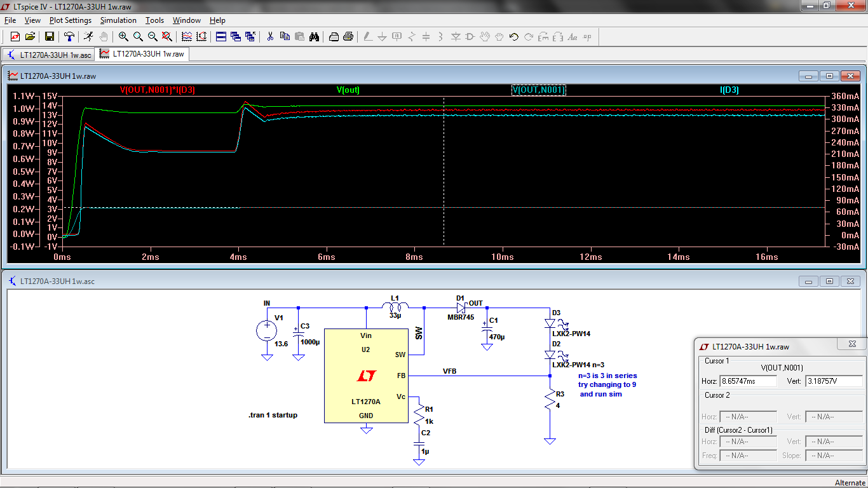868x488 pixels.
Task: Click the Print printer icon
Action: tap(348, 37)
